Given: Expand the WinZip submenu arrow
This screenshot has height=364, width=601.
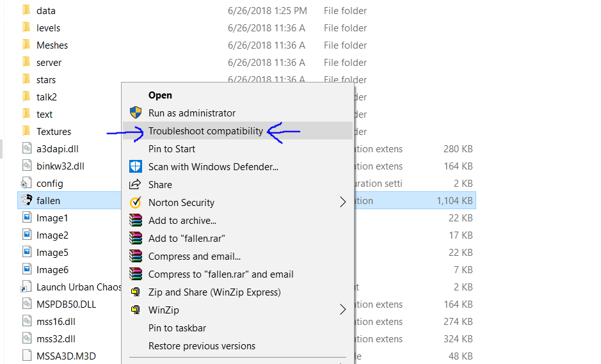Looking at the screenshot, I should (x=342, y=310).
